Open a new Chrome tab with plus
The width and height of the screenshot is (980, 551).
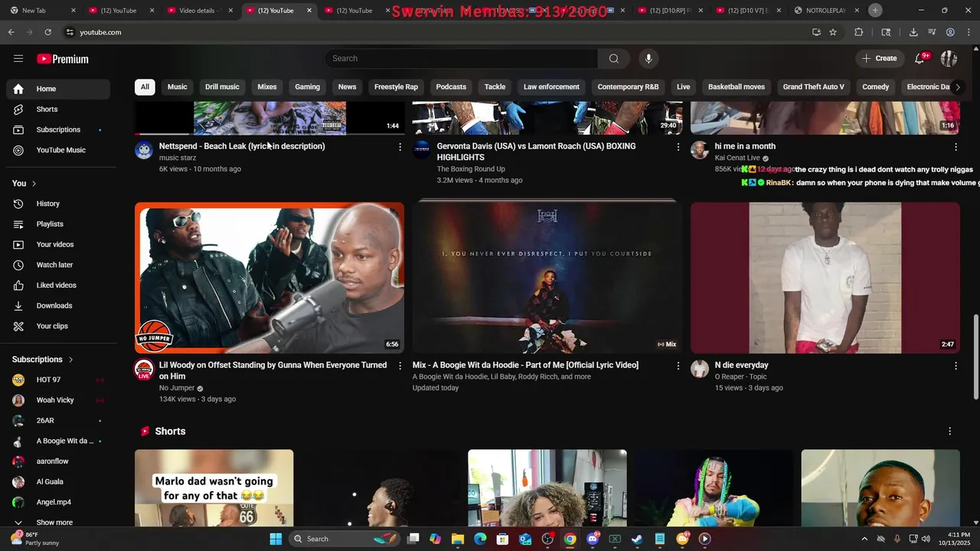875,10
